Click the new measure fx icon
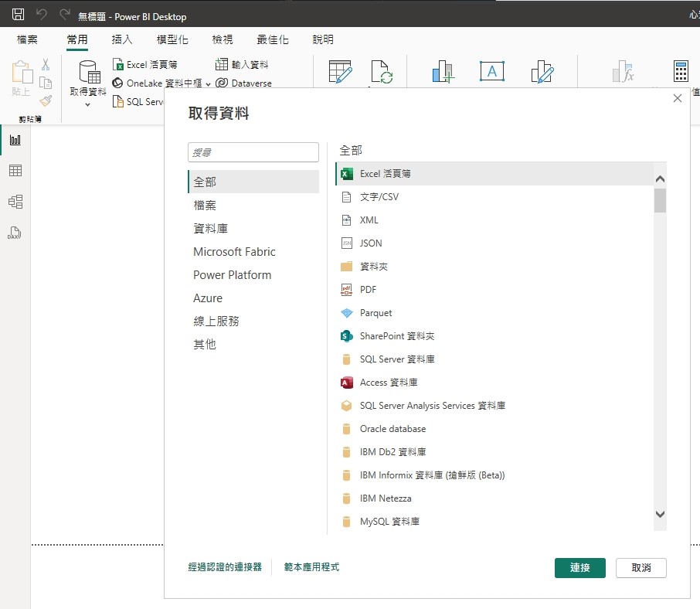Viewport: 700px width, 609px height. pyautogui.click(x=624, y=72)
